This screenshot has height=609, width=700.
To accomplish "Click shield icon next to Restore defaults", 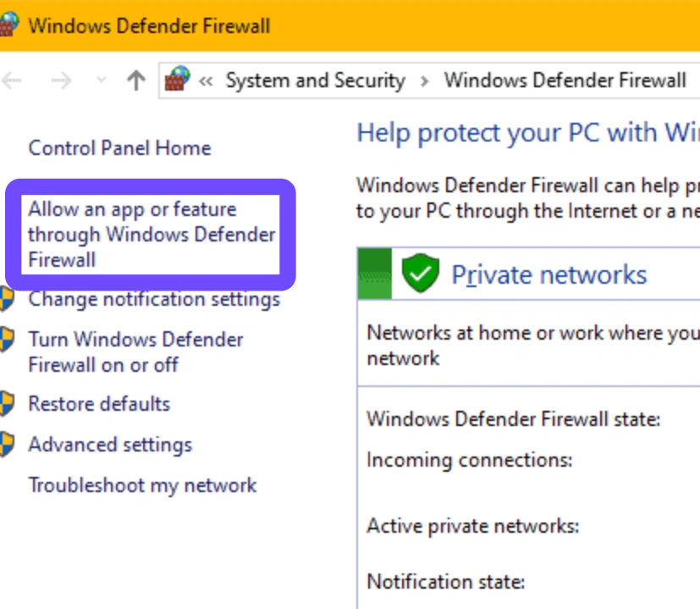I will point(7,403).
